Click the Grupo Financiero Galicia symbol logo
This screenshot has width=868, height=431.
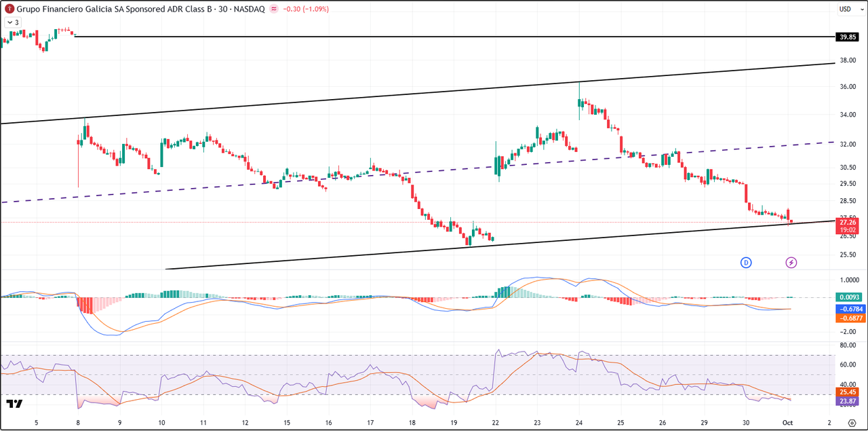coord(9,9)
